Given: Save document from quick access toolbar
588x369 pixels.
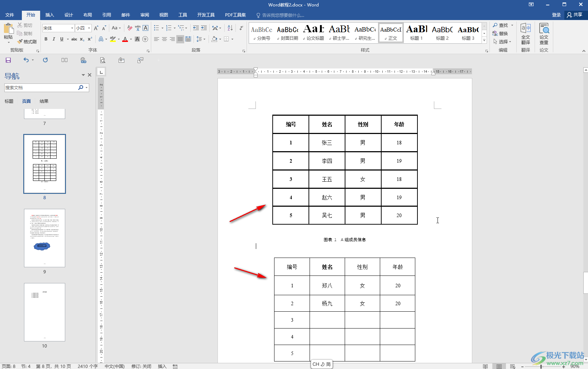Looking at the screenshot, I should point(8,60).
